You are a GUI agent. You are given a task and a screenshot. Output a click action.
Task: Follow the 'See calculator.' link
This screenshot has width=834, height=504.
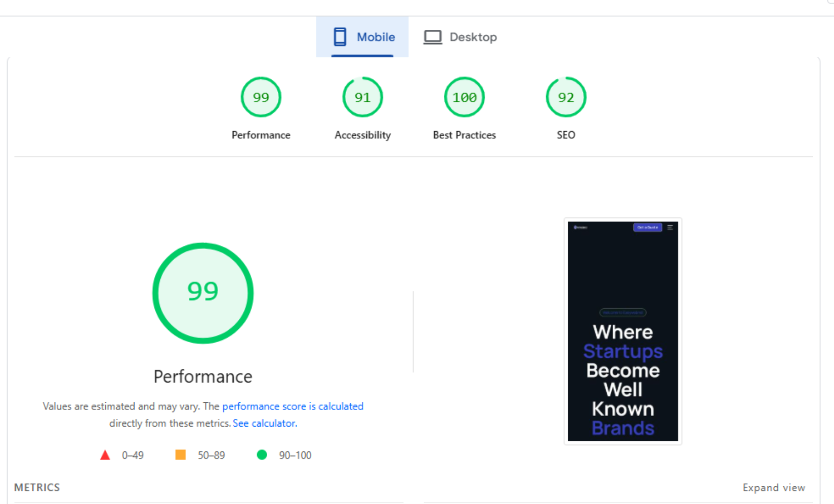[265, 423]
